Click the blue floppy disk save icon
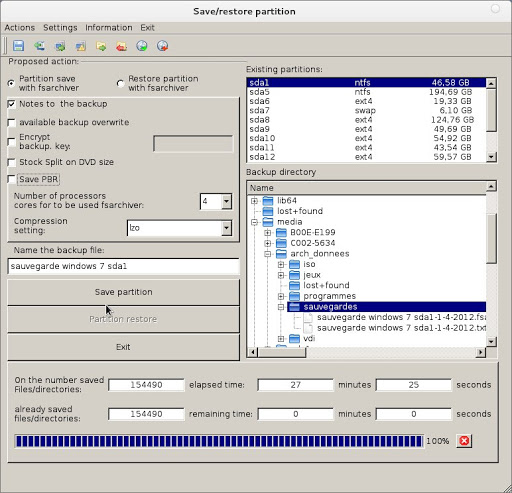This screenshot has height=493, width=512. [x=18, y=46]
